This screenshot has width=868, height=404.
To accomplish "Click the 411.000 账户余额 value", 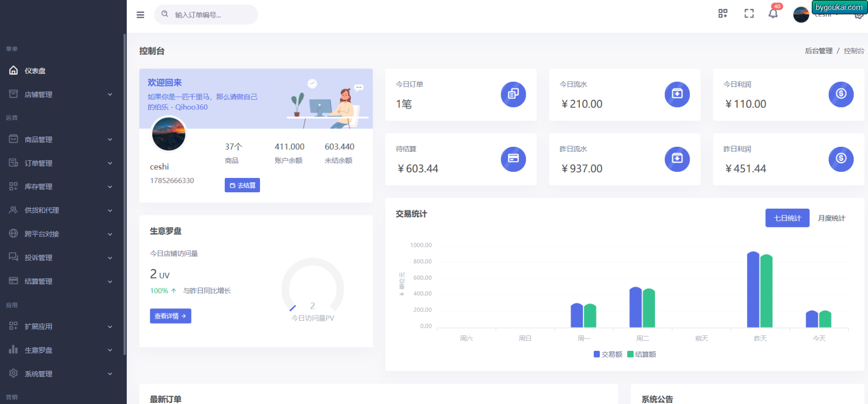I will click(289, 147).
